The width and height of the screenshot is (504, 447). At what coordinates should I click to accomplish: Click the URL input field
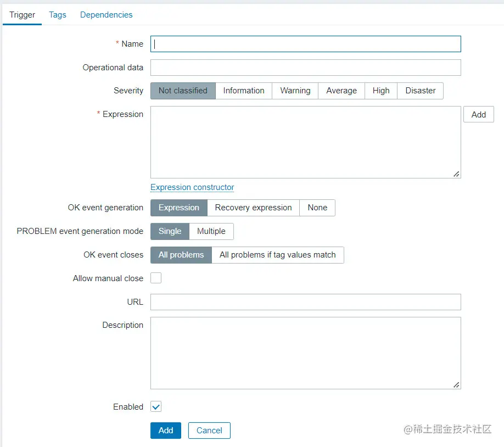[306, 302]
